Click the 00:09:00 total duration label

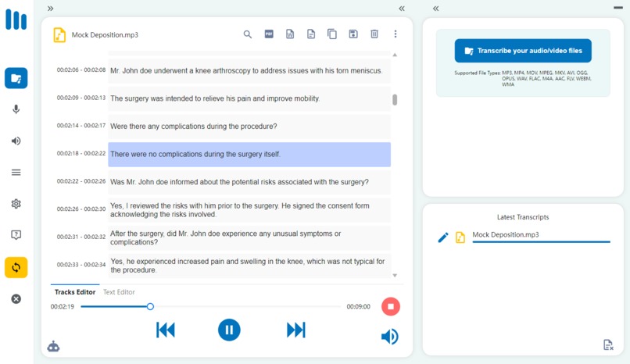[359, 307]
